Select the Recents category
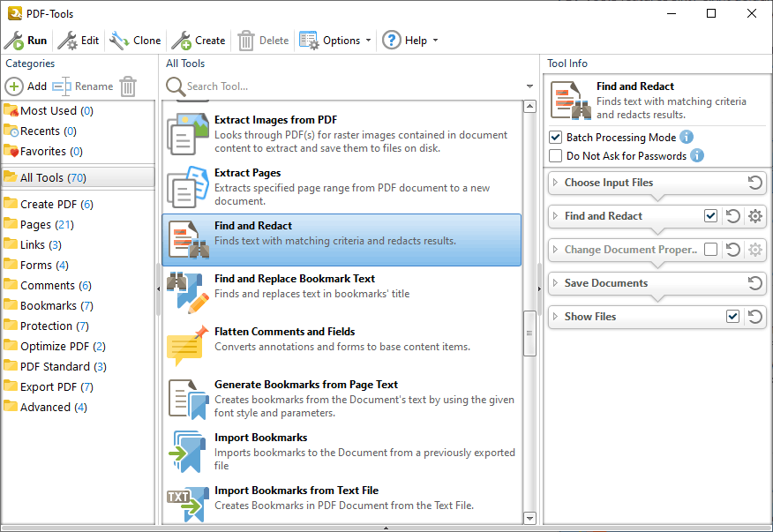 tap(78, 131)
